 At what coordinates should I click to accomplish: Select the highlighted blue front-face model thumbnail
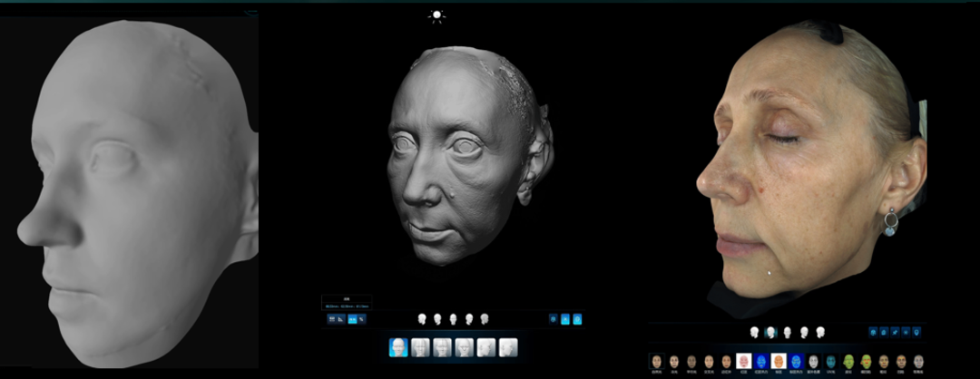(397, 347)
